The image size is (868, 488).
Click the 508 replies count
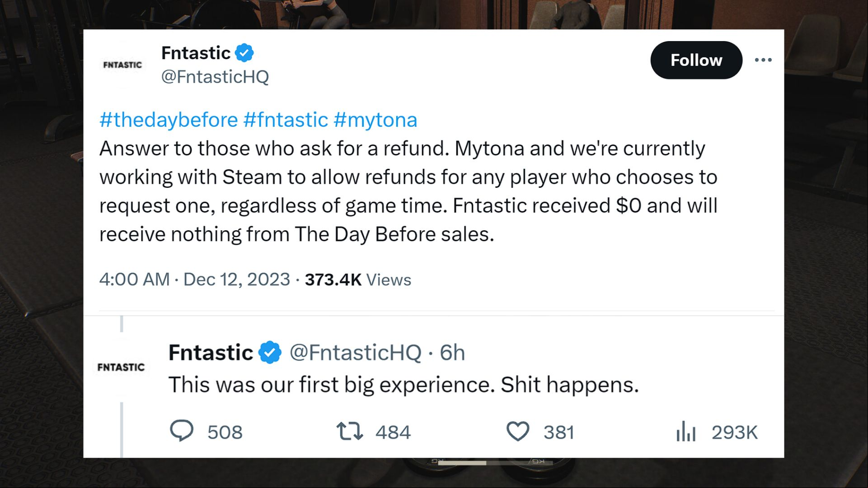click(x=225, y=432)
